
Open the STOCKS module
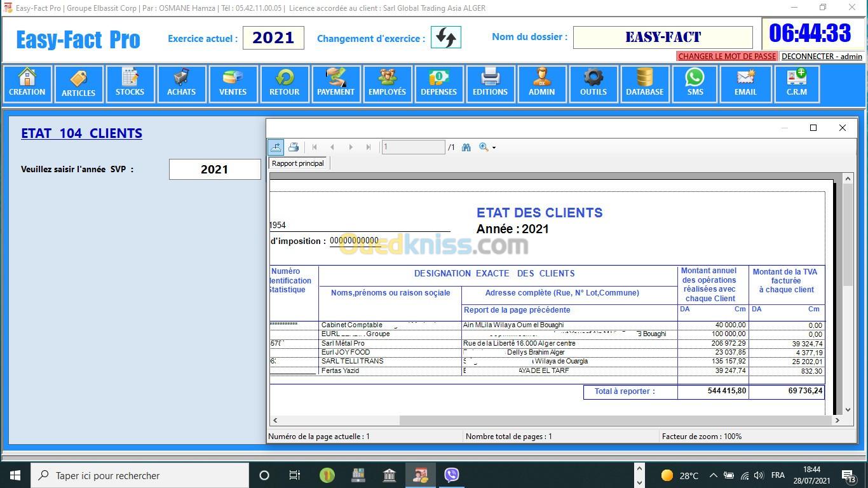point(130,84)
